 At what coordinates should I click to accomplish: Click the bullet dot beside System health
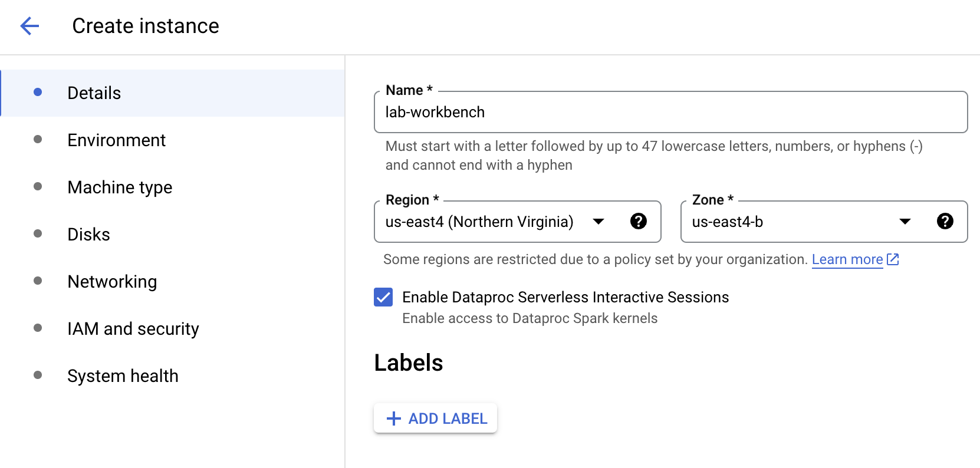[x=38, y=375]
